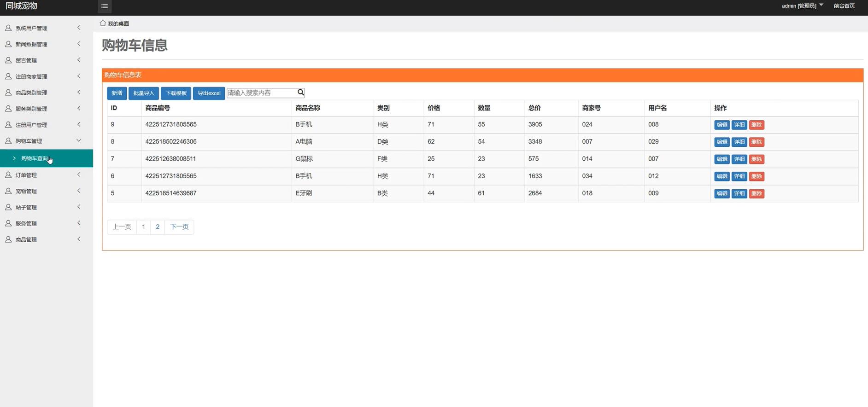Expand the 服务管理 chevron

click(79, 223)
